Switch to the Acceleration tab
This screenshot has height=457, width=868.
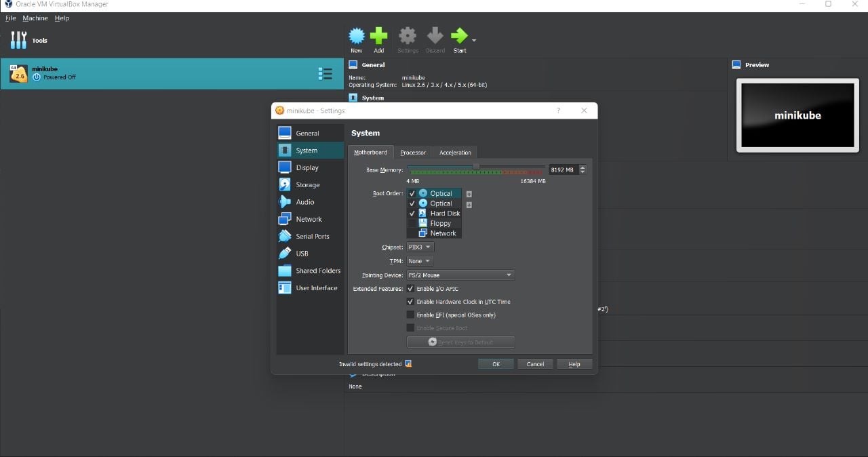click(455, 153)
